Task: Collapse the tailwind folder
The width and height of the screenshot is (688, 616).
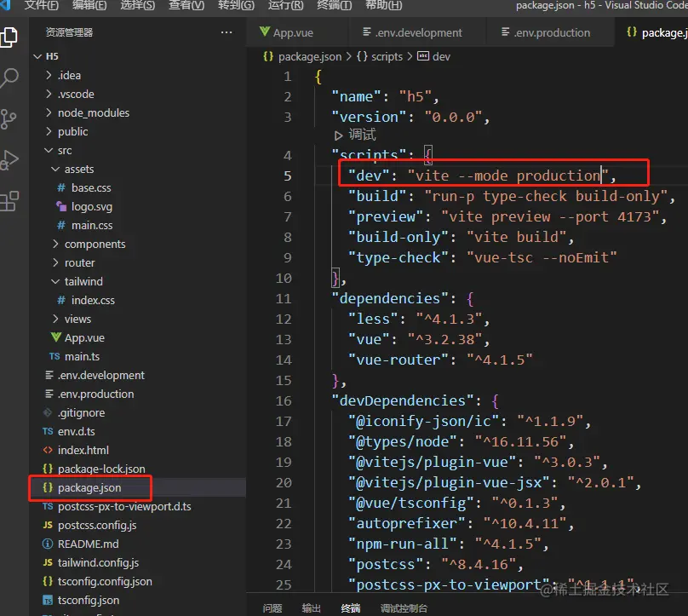Action: point(55,281)
